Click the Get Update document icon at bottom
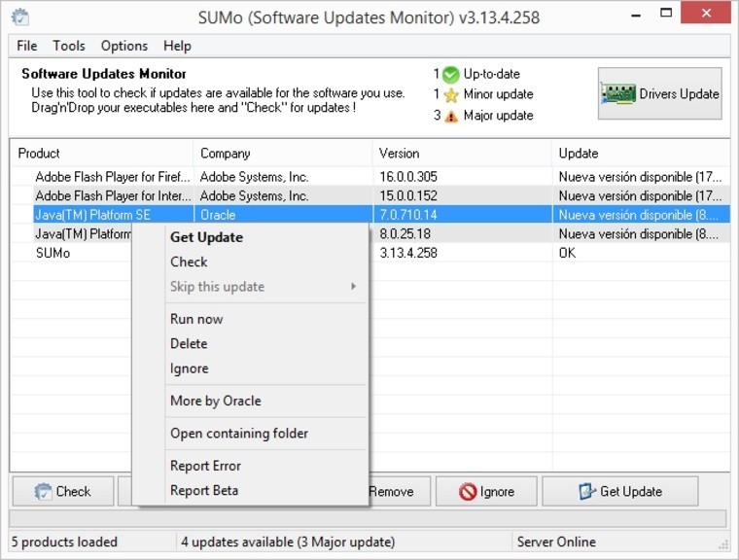This screenshot has height=560, width=739. click(586, 491)
